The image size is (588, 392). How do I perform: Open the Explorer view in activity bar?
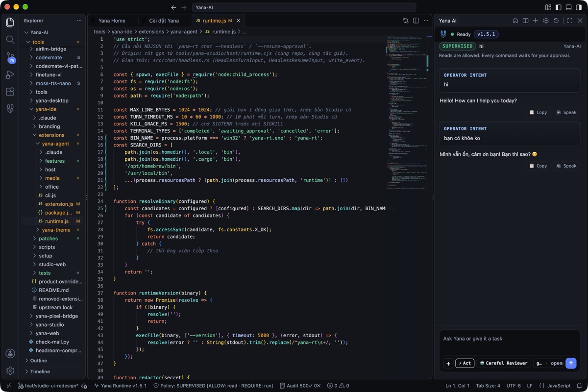click(10, 23)
